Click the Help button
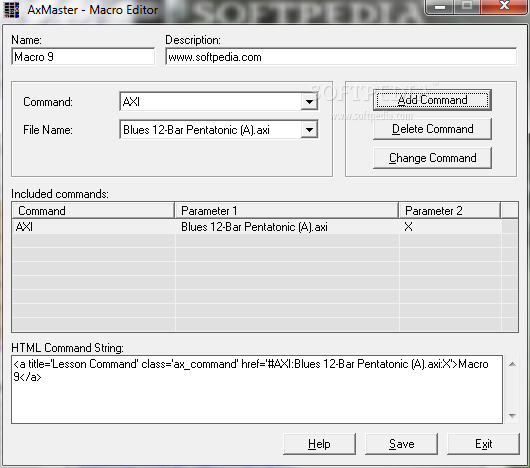 319,444
